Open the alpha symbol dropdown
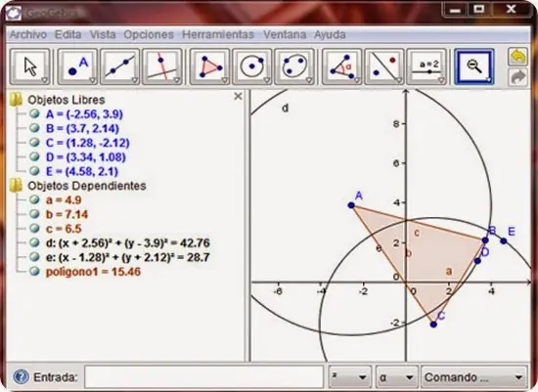The height and width of the screenshot is (392, 538). pos(397,377)
